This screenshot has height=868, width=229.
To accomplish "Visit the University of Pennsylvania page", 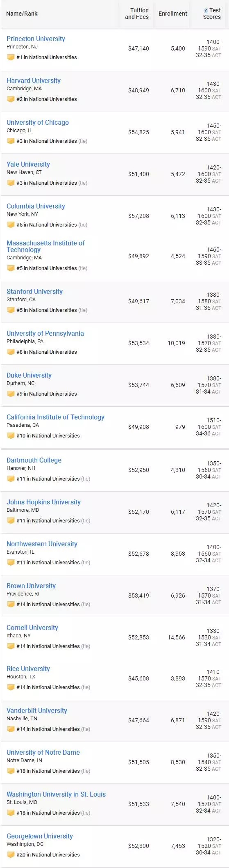I will click(x=45, y=333).
